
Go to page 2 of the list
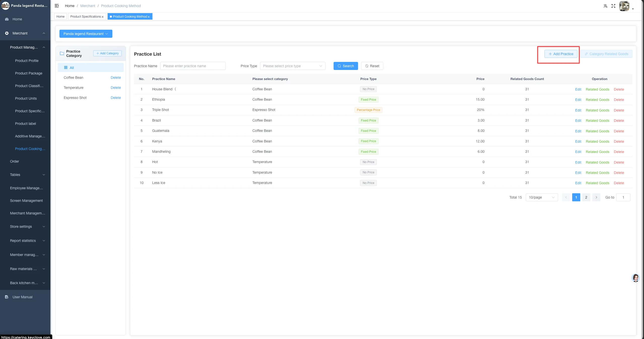point(586,197)
